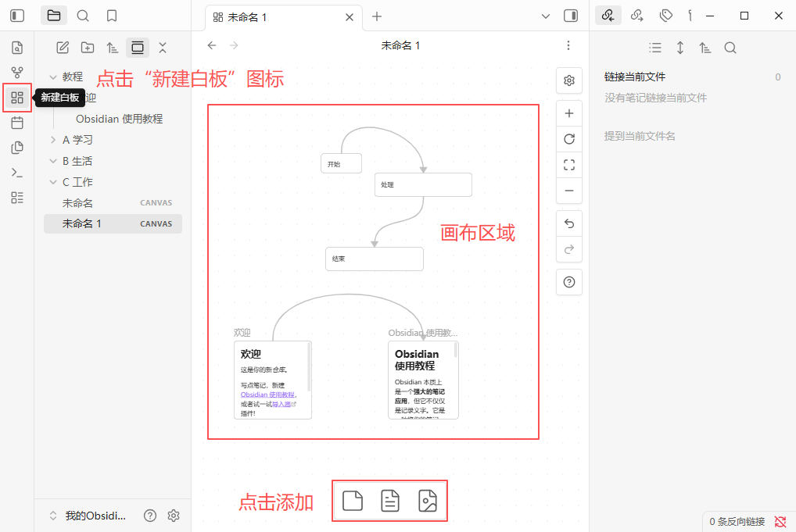Change file explorer sort order

[112, 48]
